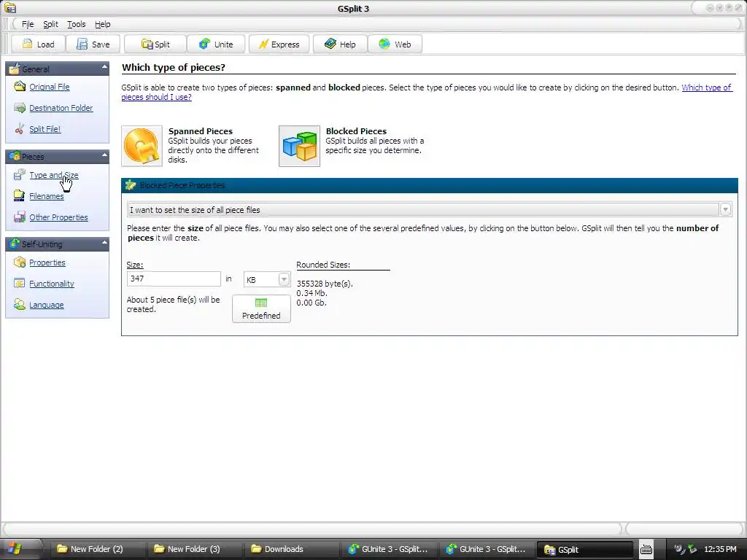Click the Functionality sidebar icon
Image resolution: width=747 pixels, height=560 pixels.
(x=20, y=284)
